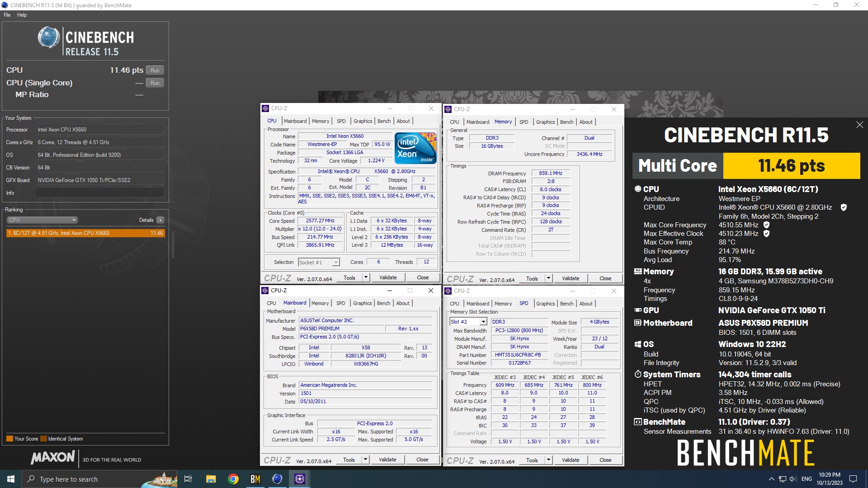Open Tools dropdown arrow in CPU tab window
This screenshot has width=868, height=488.
tap(366, 277)
